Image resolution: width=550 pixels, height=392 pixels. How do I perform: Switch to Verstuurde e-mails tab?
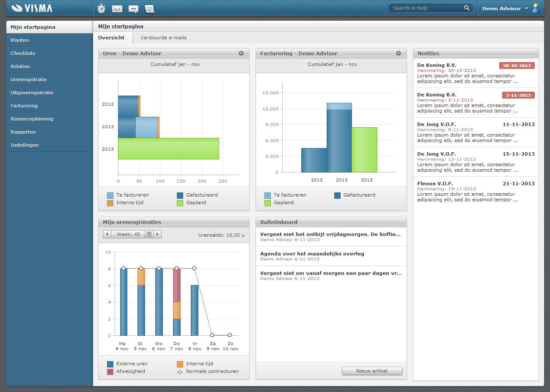(x=163, y=38)
